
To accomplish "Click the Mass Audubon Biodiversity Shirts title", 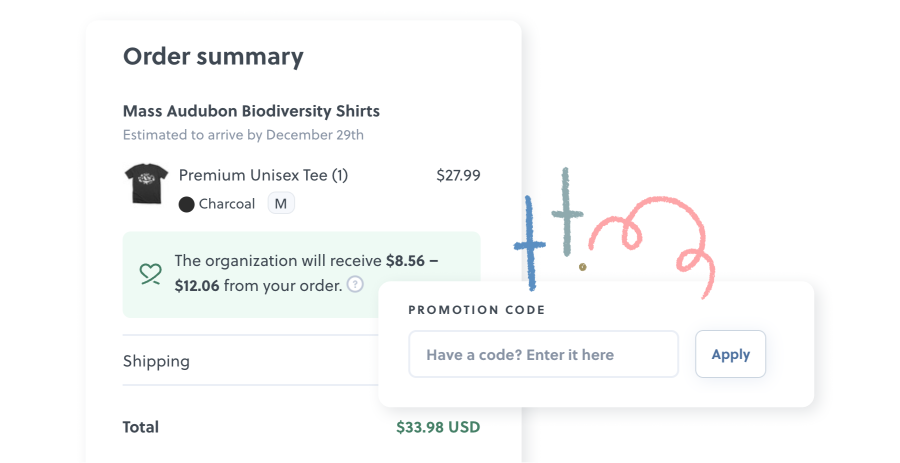I will click(251, 111).
